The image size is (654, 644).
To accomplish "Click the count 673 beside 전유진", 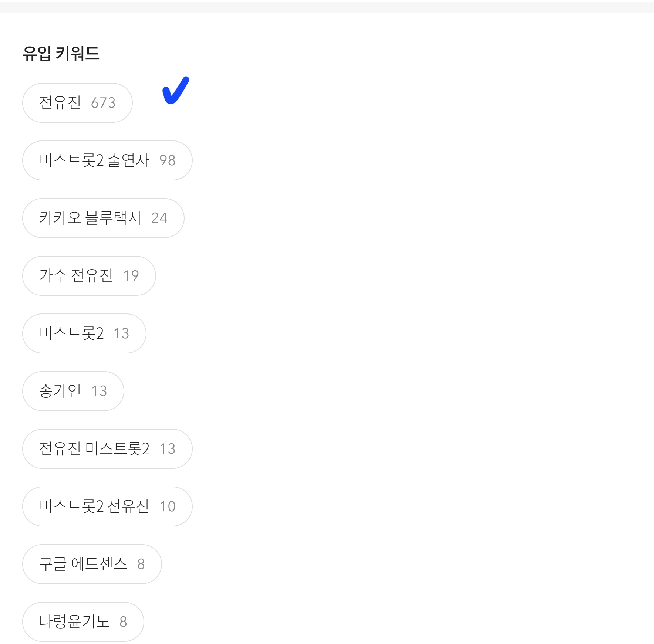I will [103, 103].
